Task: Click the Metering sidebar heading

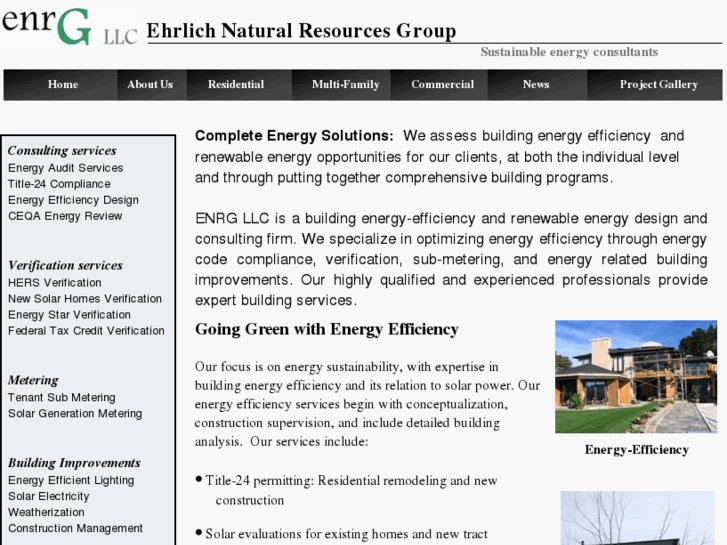Action: [33, 380]
